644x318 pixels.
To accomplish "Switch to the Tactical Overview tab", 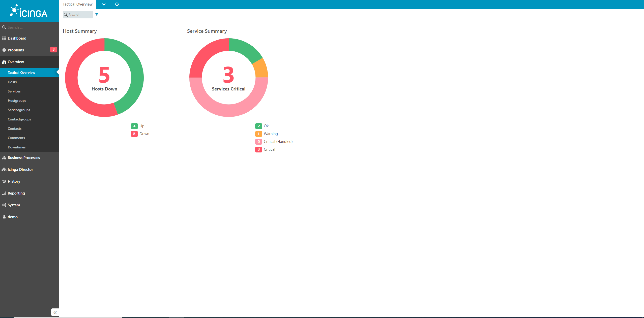I will click(x=77, y=4).
